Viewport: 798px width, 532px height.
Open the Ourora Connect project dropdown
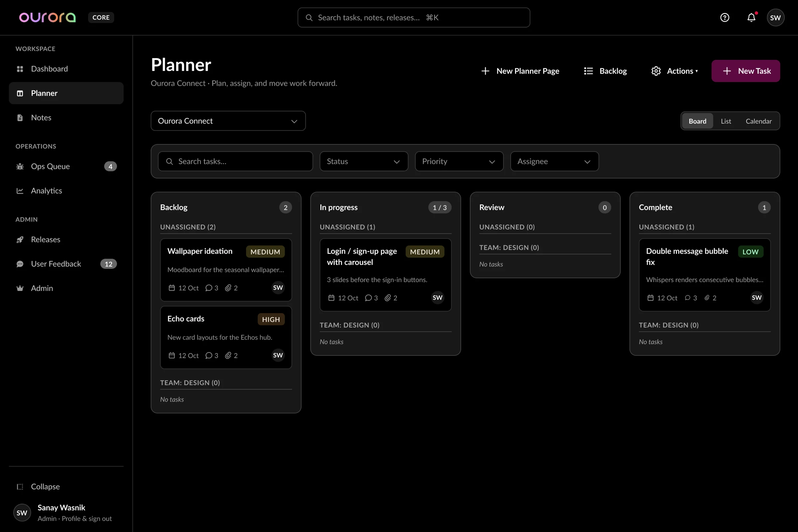[x=228, y=121]
